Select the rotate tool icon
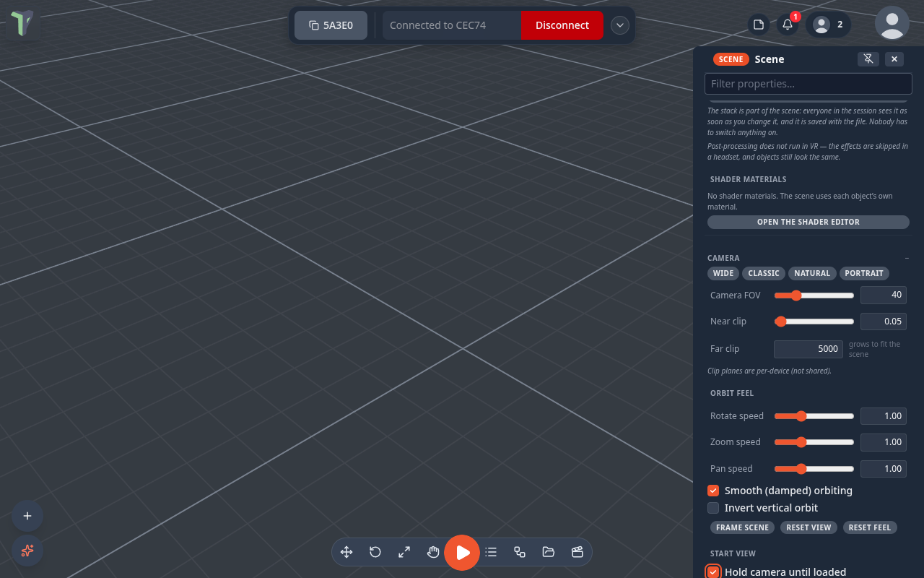 pyautogui.click(x=375, y=552)
